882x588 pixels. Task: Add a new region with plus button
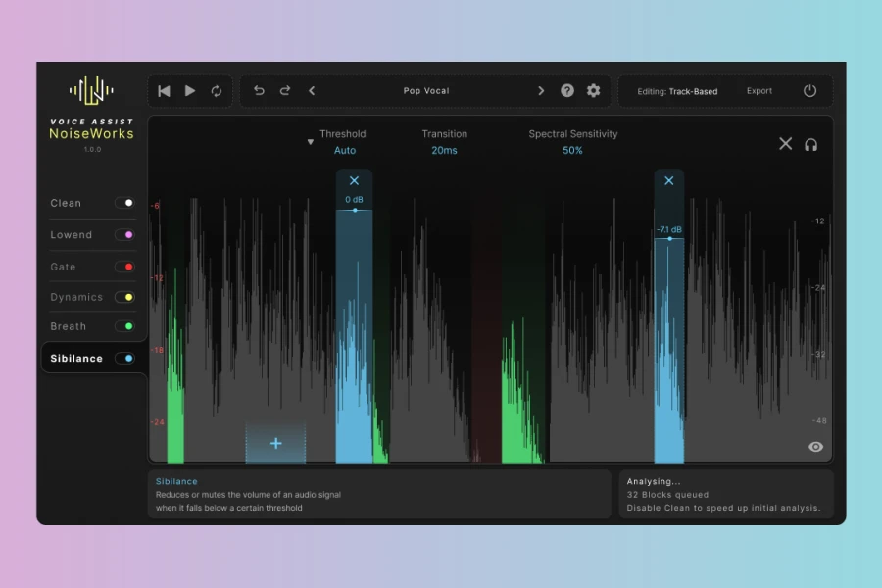coord(275,444)
